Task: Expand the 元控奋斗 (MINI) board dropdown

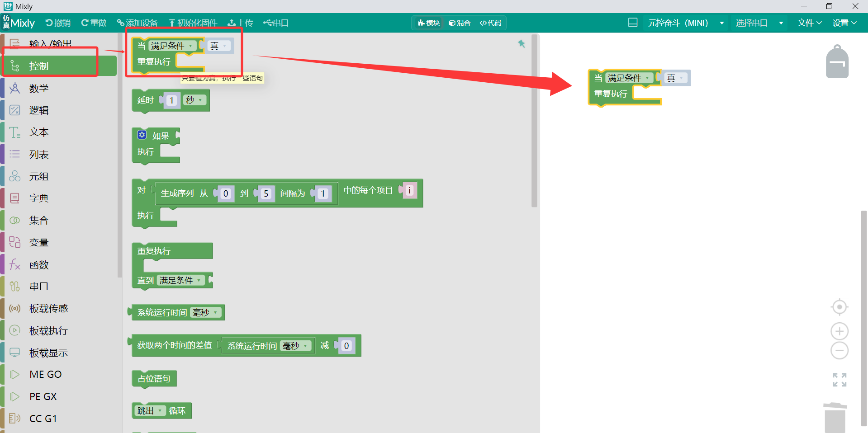Action: 686,23
